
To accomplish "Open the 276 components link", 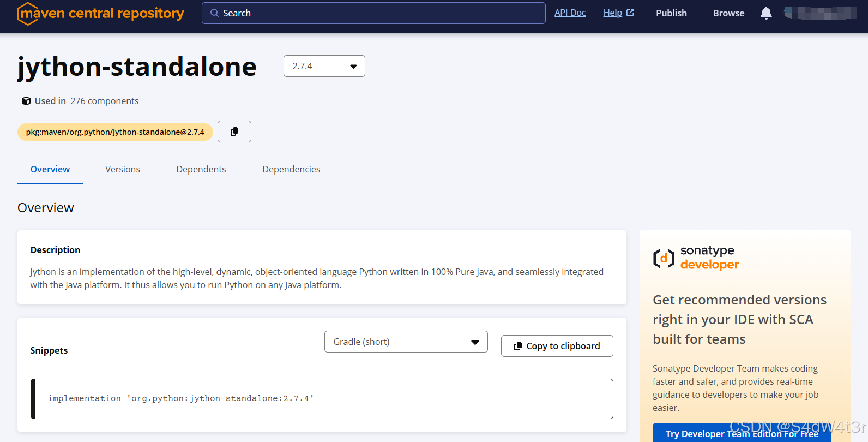I will point(105,101).
